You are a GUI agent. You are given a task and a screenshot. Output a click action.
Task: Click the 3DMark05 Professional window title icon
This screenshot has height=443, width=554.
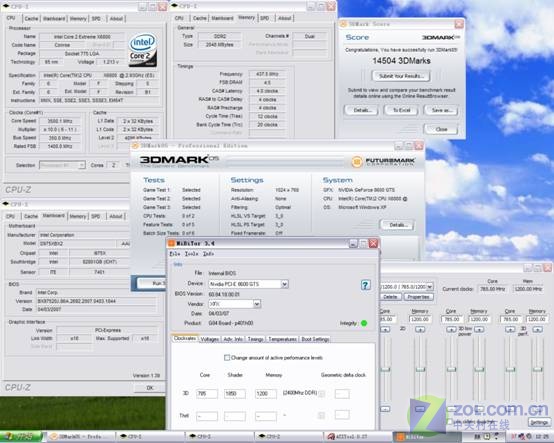point(135,146)
